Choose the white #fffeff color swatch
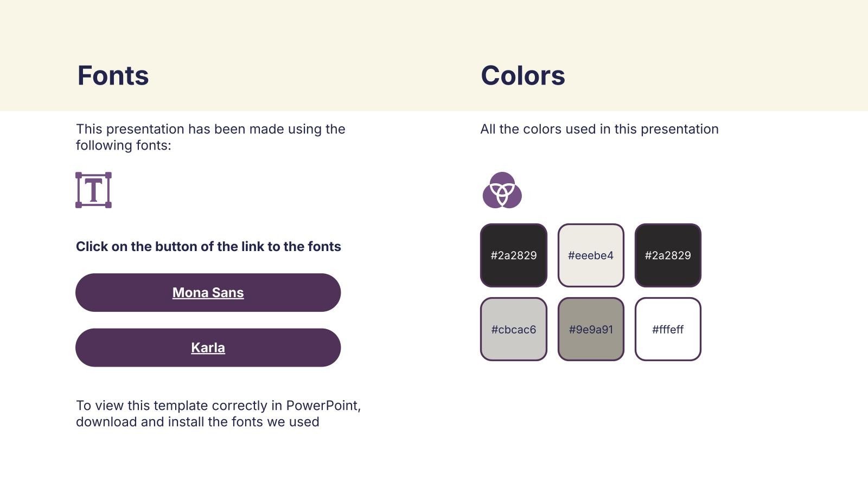 (x=668, y=329)
